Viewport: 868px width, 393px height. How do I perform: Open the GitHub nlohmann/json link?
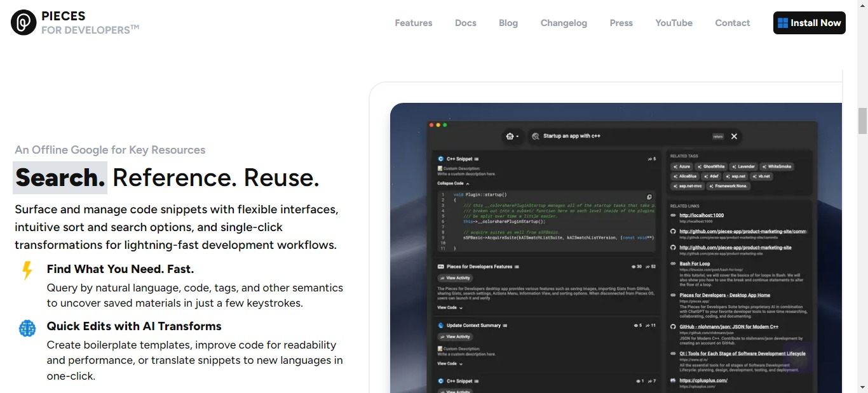pos(729,326)
